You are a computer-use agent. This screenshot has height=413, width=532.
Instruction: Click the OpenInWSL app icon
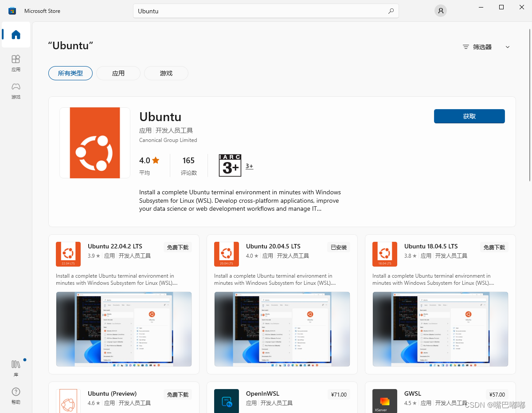(x=227, y=401)
